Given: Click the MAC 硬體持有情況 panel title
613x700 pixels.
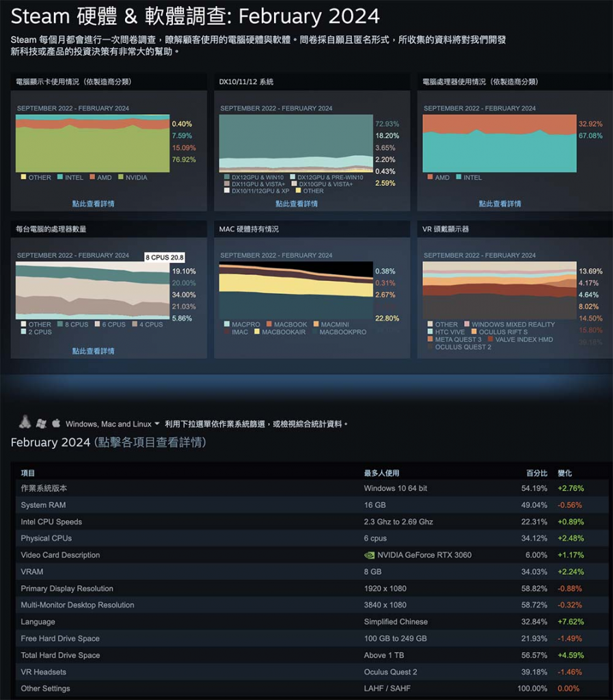Looking at the screenshot, I should [x=249, y=229].
